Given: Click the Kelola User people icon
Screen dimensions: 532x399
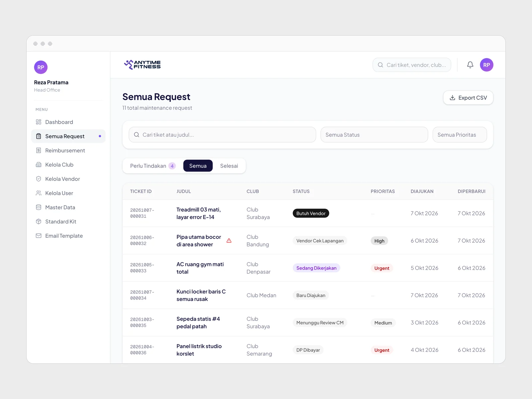Looking at the screenshot, I should coord(39,193).
